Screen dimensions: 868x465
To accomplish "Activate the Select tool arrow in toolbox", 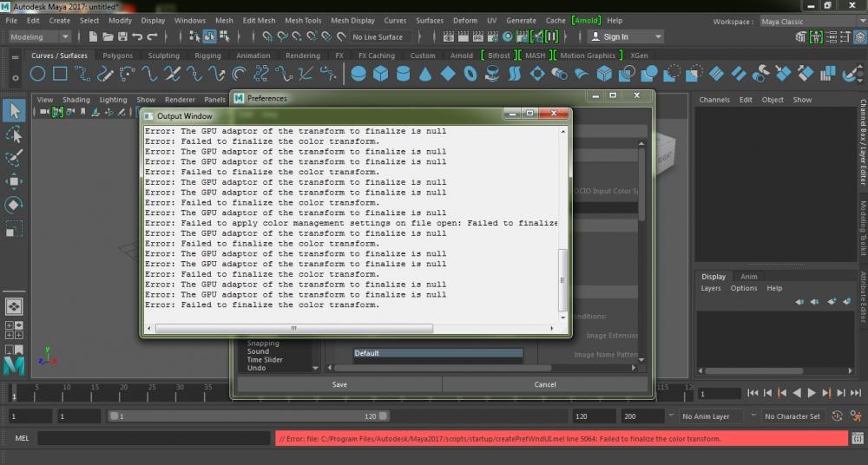I will 14,110.
